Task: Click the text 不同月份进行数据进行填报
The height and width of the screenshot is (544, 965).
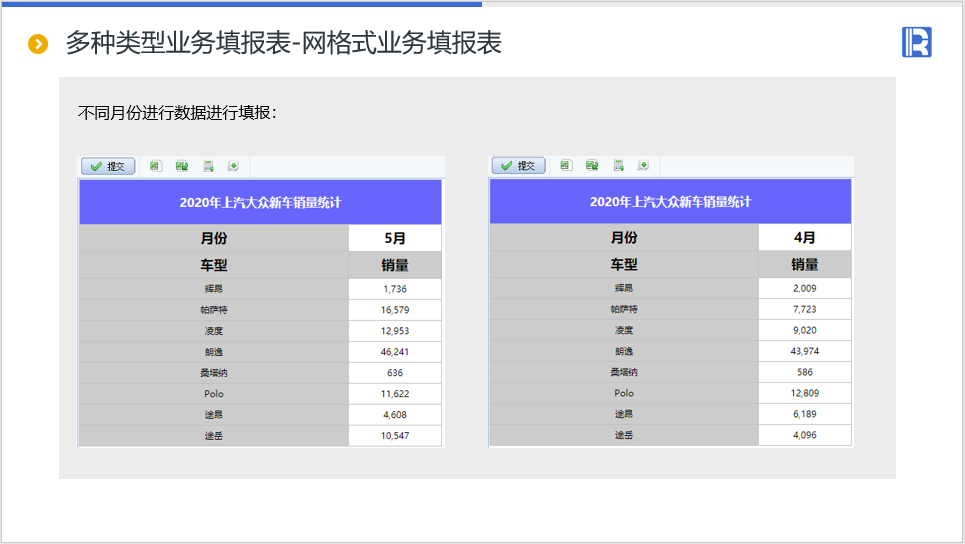Action: pyautogui.click(x=175, y=113)
